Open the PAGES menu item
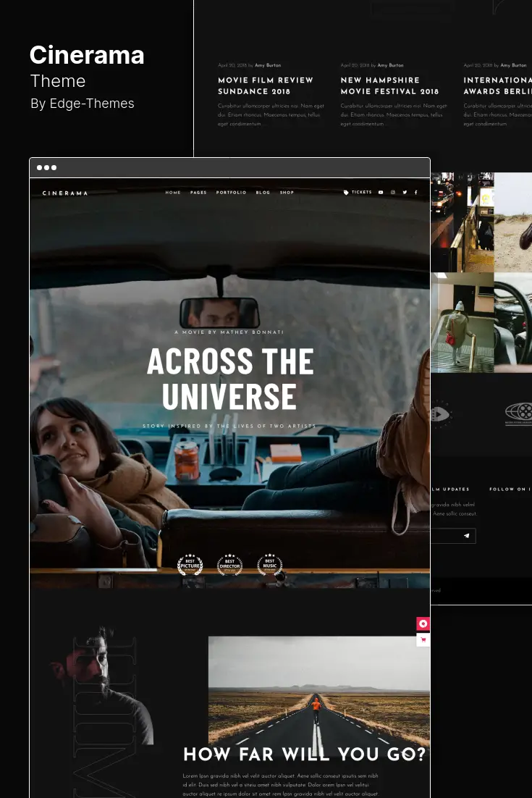 click(198, 193)
